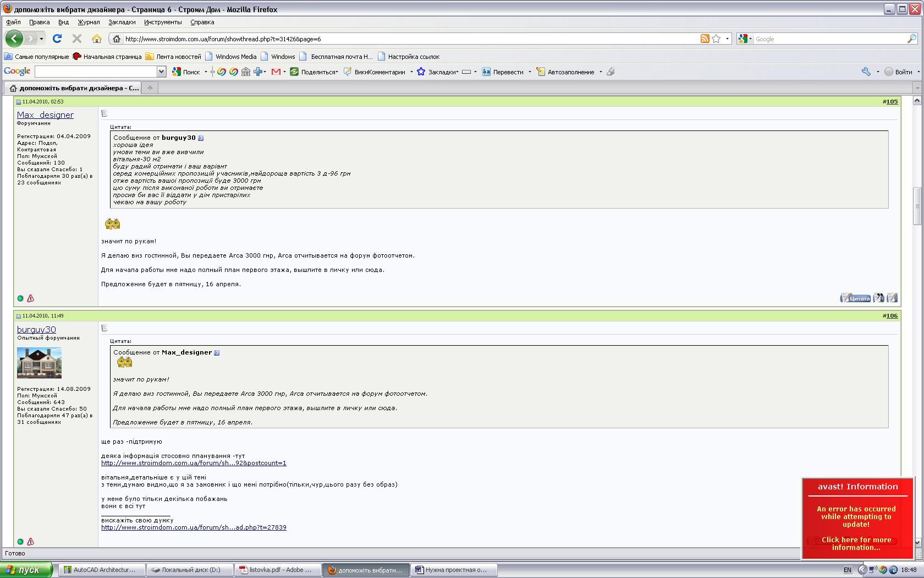924x578 pixels.
Task: Open the back/forward history dropdown arrow
Action: [x=41, y=39]
